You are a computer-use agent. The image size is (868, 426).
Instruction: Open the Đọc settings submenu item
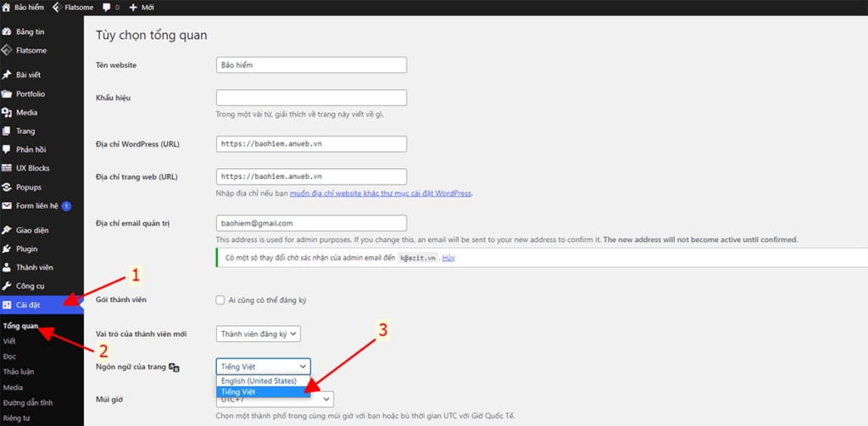pyautogui.click(x=9, y=356)
